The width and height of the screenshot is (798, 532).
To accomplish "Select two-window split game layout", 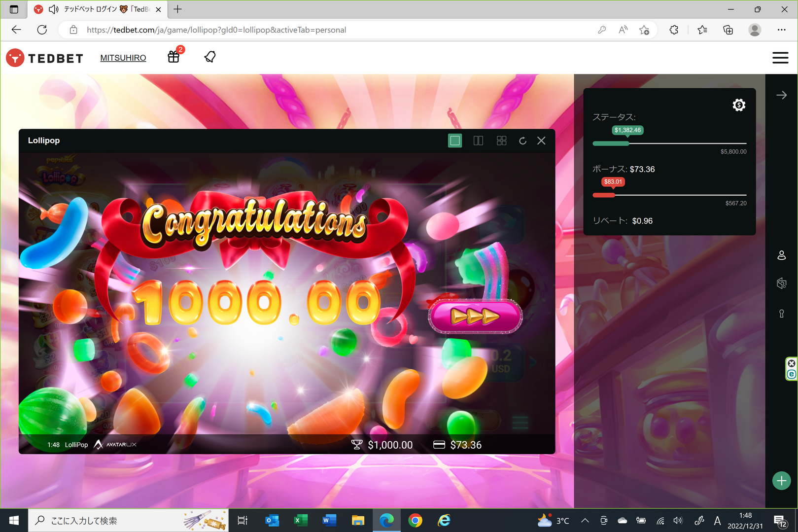I will pos(478,141).
